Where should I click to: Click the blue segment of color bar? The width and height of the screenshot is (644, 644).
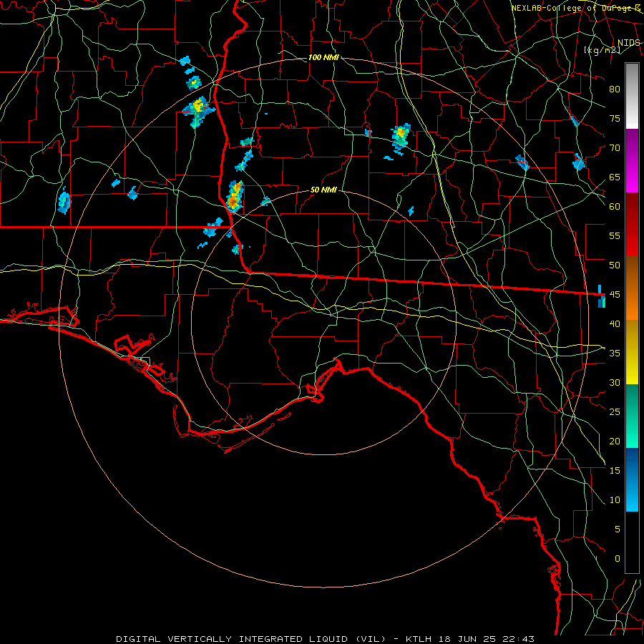point(632,479)
